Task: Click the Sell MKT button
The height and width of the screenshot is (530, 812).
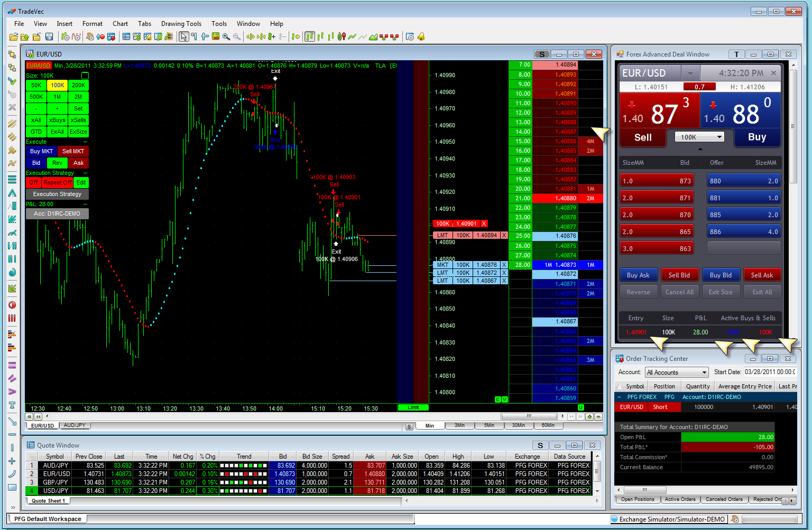Action: pyautogui.click(x=73, y=151)
